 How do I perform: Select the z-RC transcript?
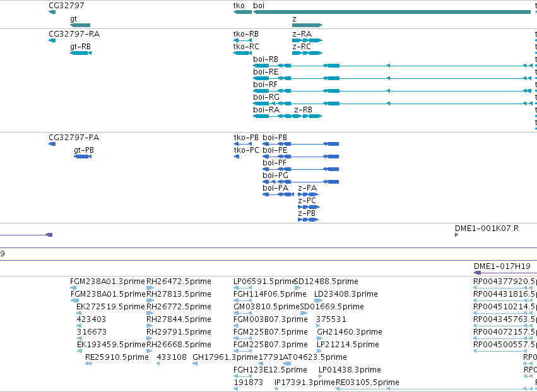[x=307, y=53]
